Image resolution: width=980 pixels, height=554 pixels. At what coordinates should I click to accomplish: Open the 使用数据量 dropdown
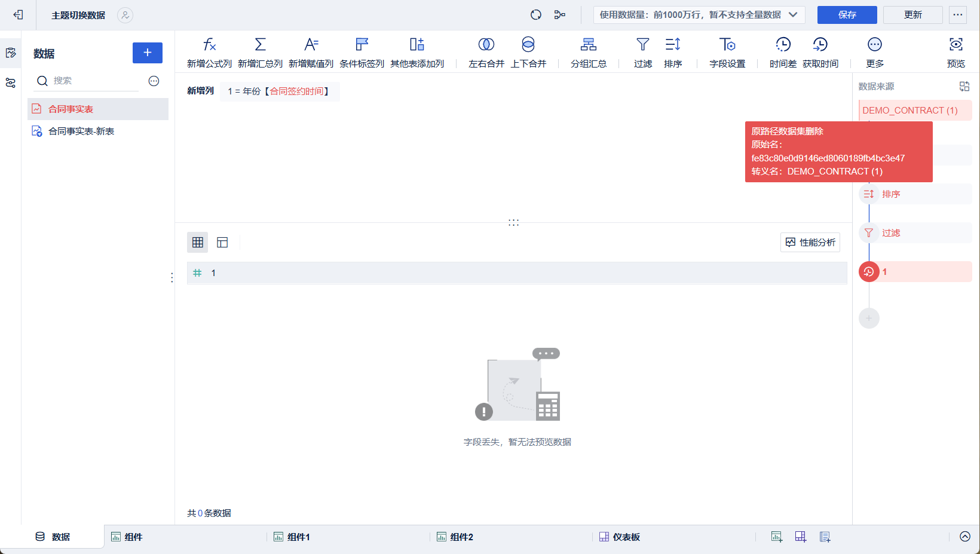click(699, 15)
